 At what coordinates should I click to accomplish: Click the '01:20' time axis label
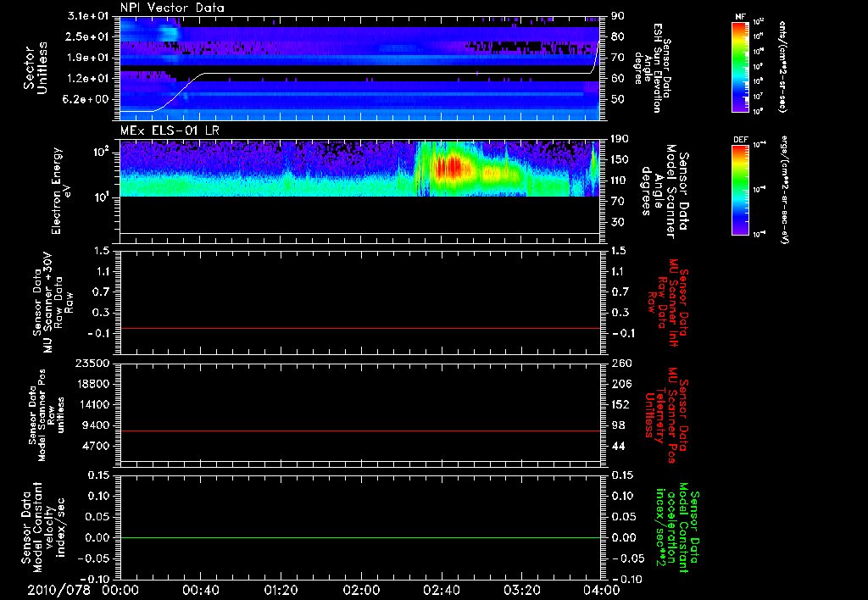(x=281, y=590)
